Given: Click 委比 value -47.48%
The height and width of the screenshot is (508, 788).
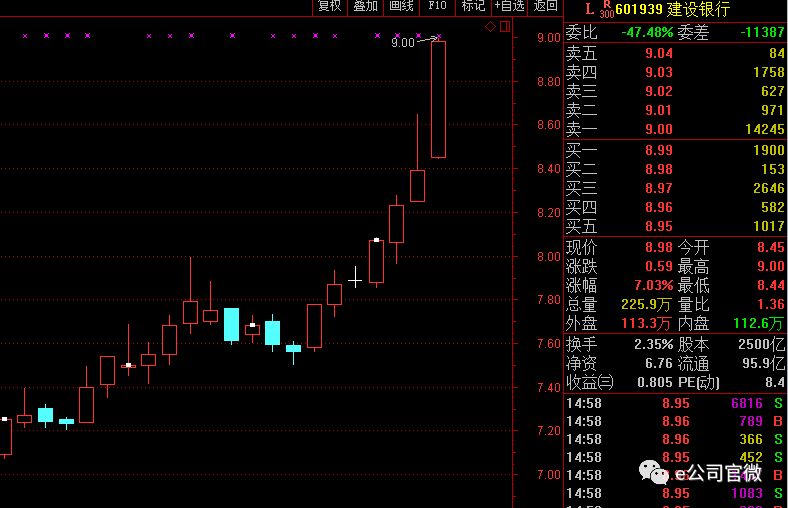Looking at the screenshot, I should (647, 33).
